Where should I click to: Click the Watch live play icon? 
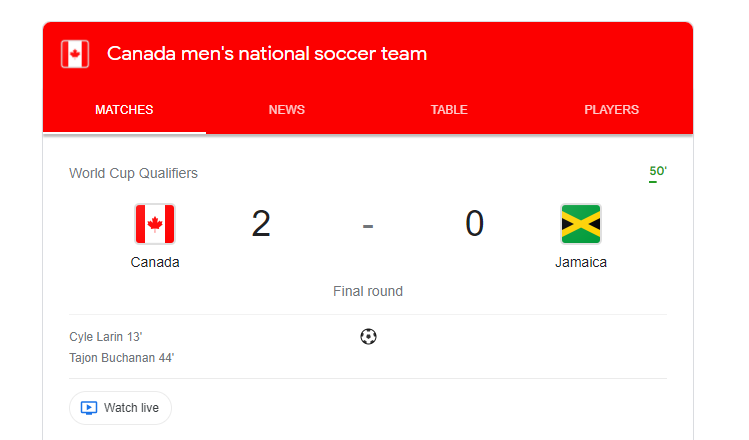coord(89,408)
